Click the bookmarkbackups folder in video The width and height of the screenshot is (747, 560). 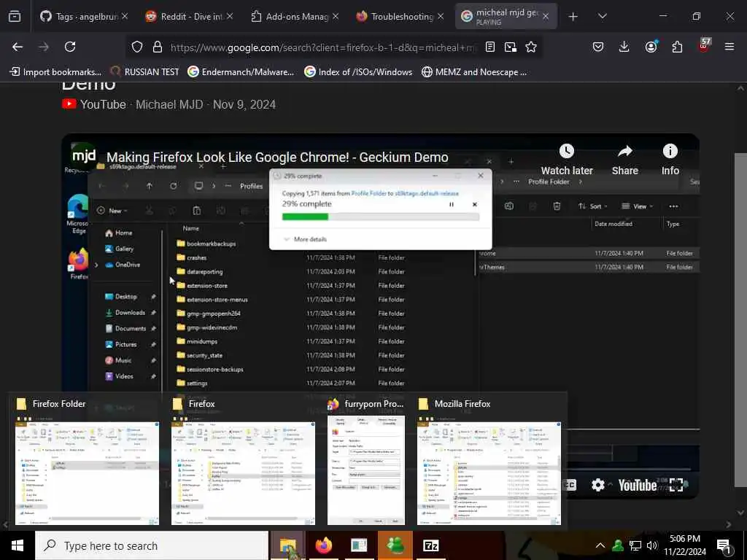(x=206, y=244)
